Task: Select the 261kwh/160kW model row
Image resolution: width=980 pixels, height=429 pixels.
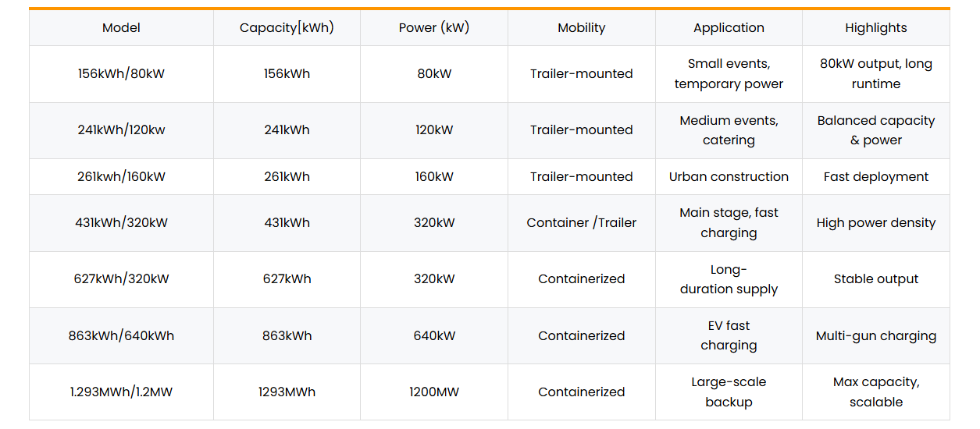Action: click(x=490, y=177)
